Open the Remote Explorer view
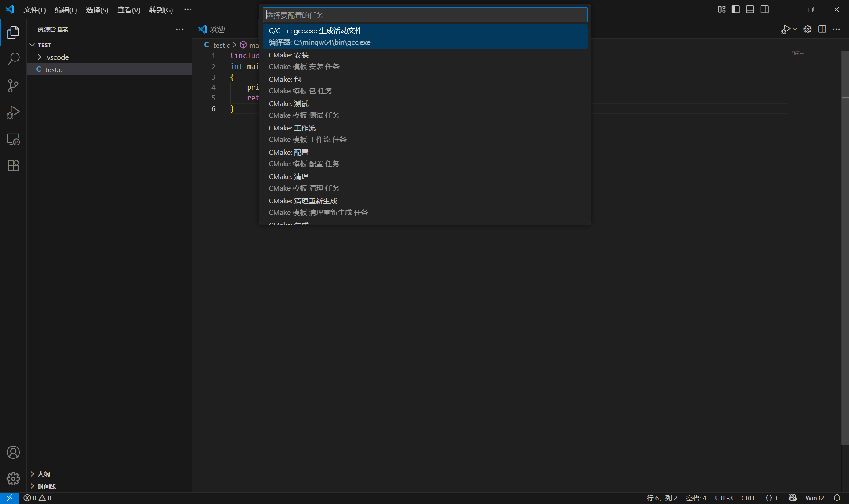 (x=13, y=139)
